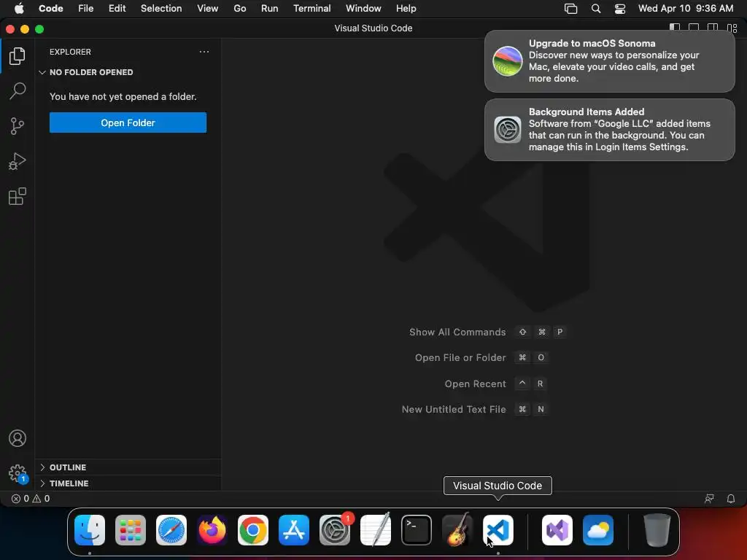
Task: Launch Safari from the Dock
Action: click(171, 530)
